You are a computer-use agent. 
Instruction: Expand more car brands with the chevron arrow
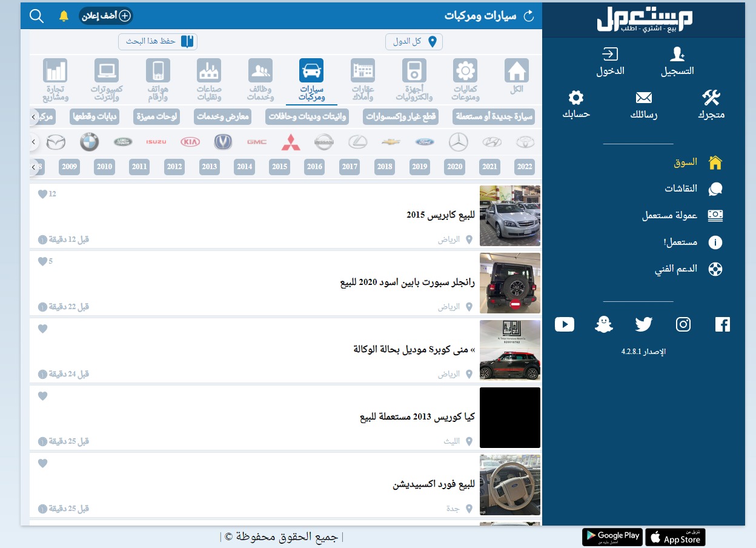(x=33, y=141)
